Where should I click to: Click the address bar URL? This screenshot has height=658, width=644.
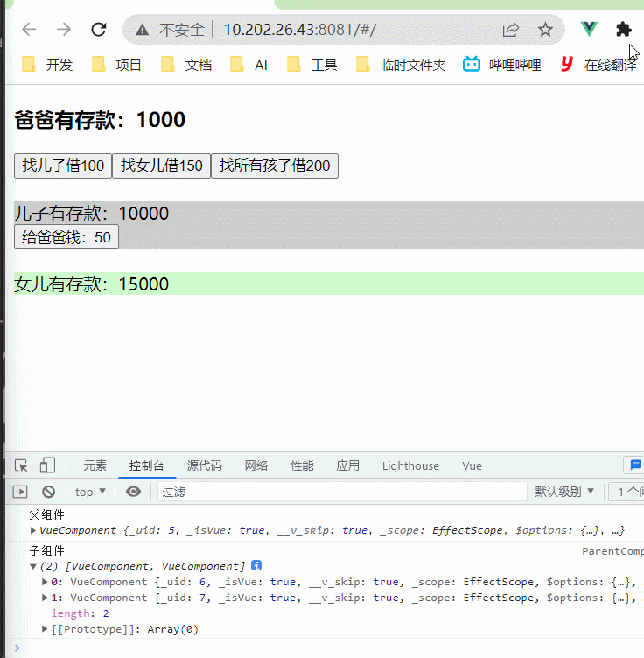tap(299, 30)
